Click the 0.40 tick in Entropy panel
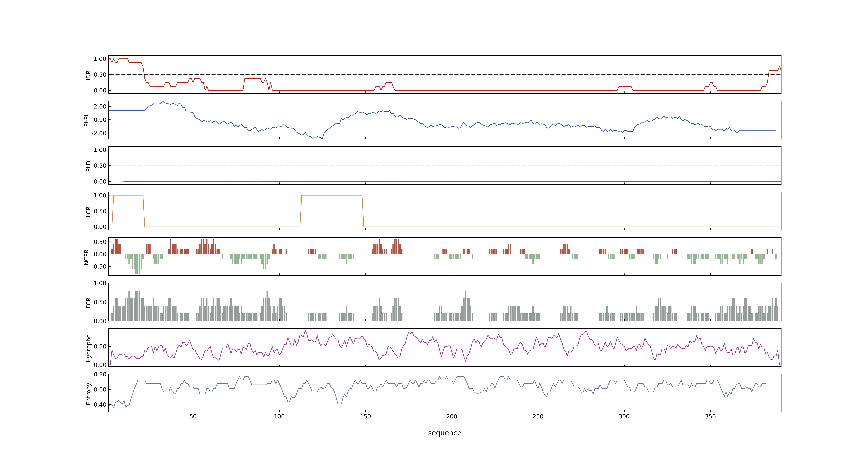Screen dimensions: 868x463 (100, 405)
